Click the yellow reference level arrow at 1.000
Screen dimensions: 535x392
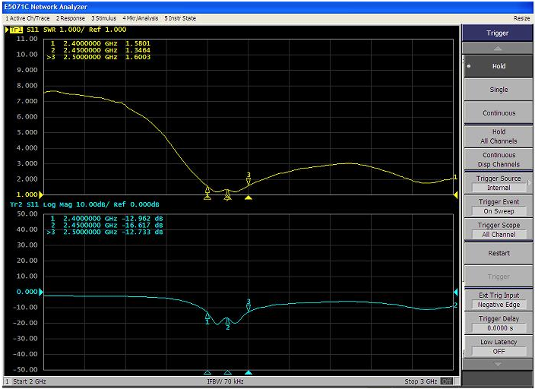tap(42, 194)
